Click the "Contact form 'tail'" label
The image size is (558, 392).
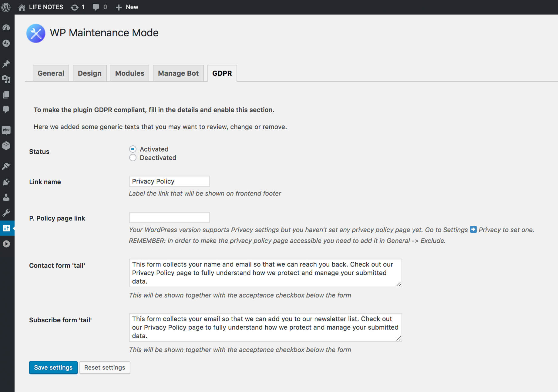(57, 265)
